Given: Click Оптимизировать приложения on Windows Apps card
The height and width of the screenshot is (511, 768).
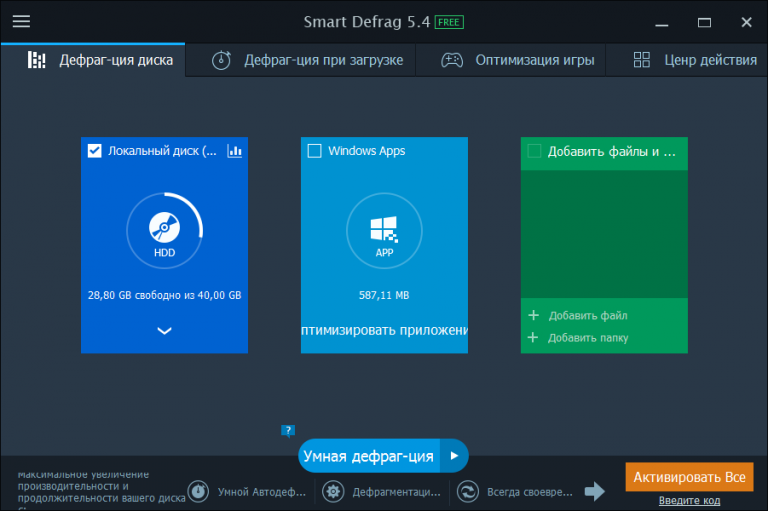Looking at the screenshot, I should (x=384, y=330).
